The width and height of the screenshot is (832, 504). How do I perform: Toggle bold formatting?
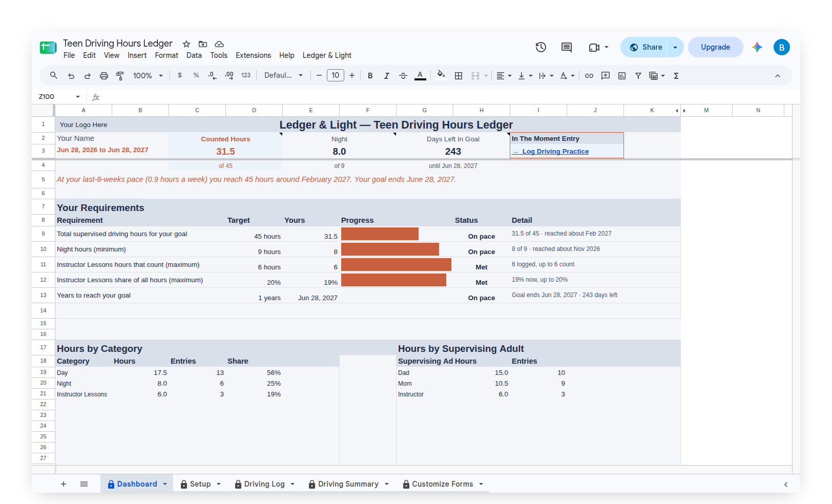pos(370,76)
